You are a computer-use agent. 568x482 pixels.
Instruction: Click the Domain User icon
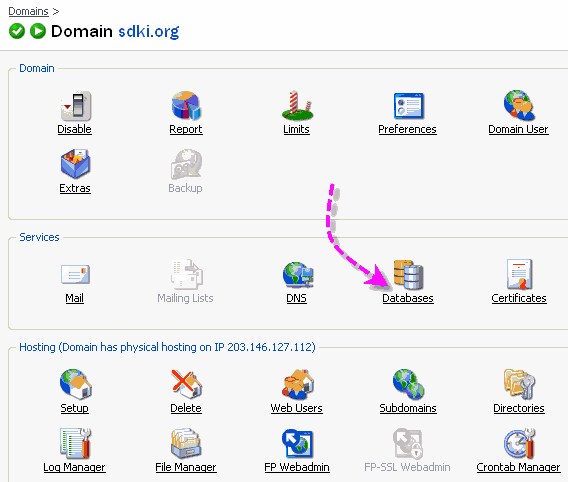pos(519,105)
